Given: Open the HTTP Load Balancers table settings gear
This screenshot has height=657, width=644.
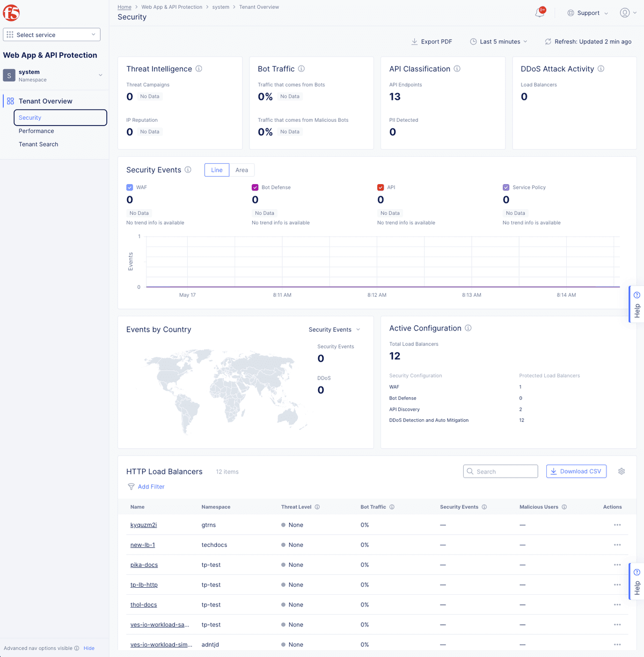Looking at the screenshot, I should [621, 471].
